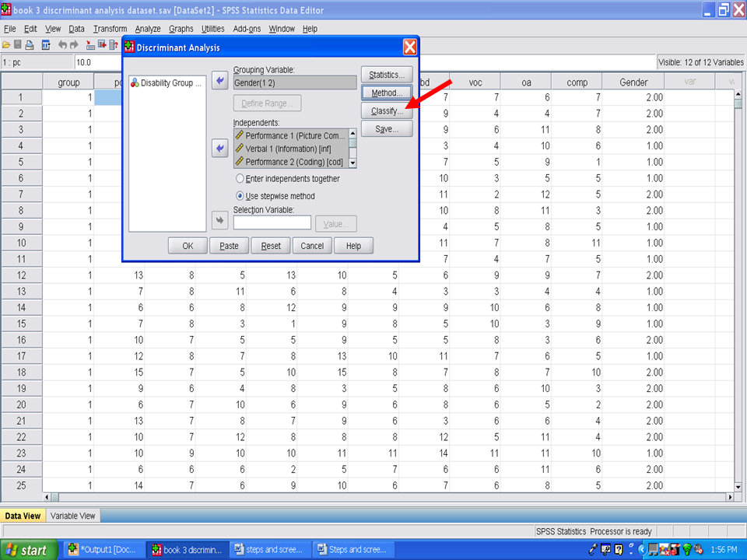Click the Print toolbar icon

(x=30, y=45)
